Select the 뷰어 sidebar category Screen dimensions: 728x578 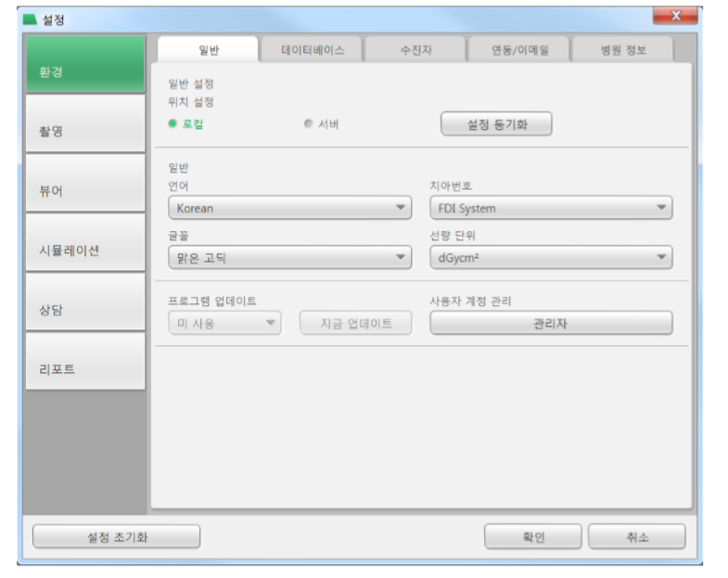pyautogui.click(x=85, y=183)
